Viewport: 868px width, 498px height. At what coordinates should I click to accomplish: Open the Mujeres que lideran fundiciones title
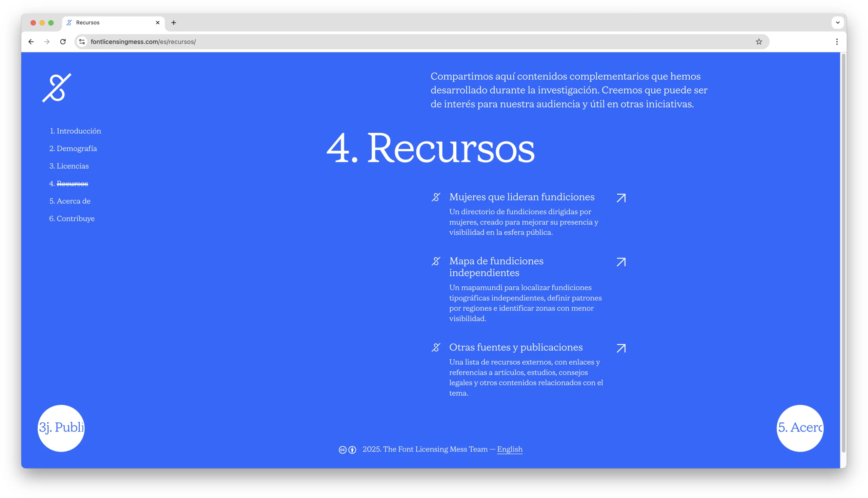(x=522, y=197)
